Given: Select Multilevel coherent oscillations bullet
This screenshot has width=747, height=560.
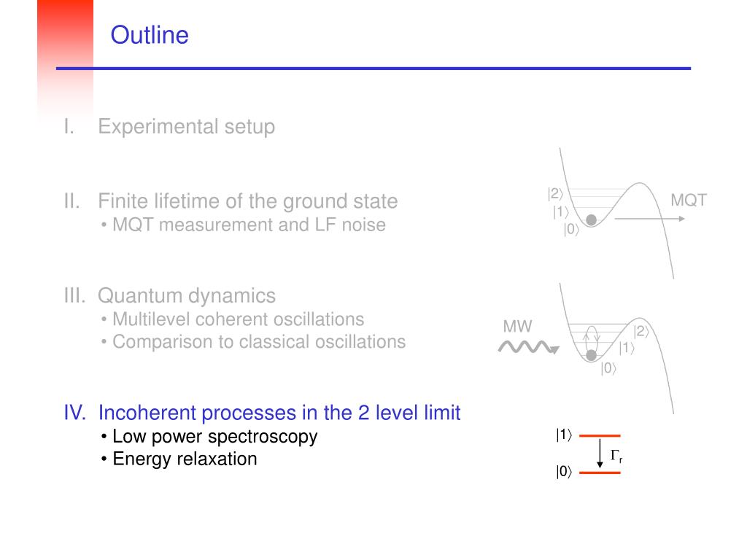Looking at the screenshot, I should (239, 319).
